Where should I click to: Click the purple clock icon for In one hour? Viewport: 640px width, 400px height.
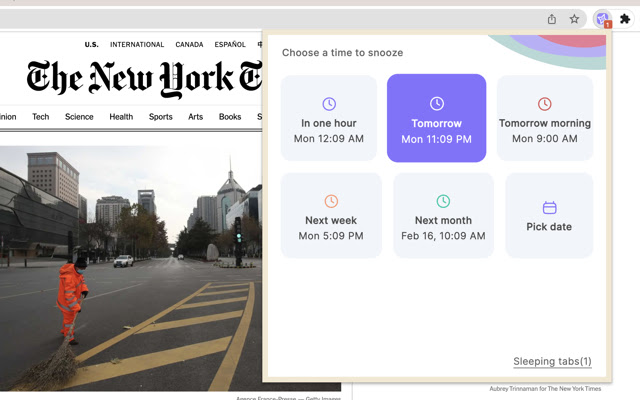coord(329,104)
